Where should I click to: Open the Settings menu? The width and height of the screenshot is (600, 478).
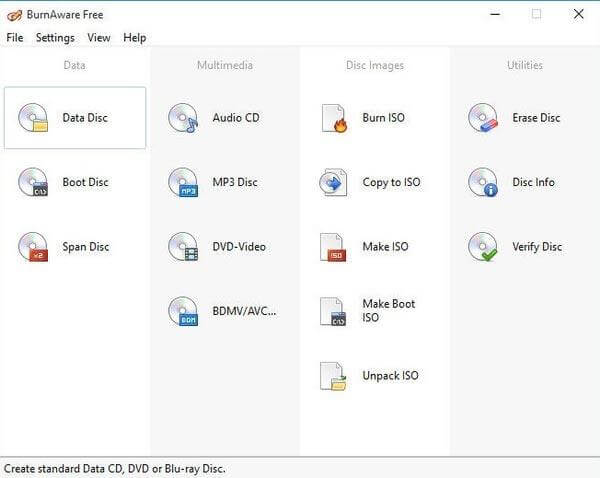coord(55,38)
